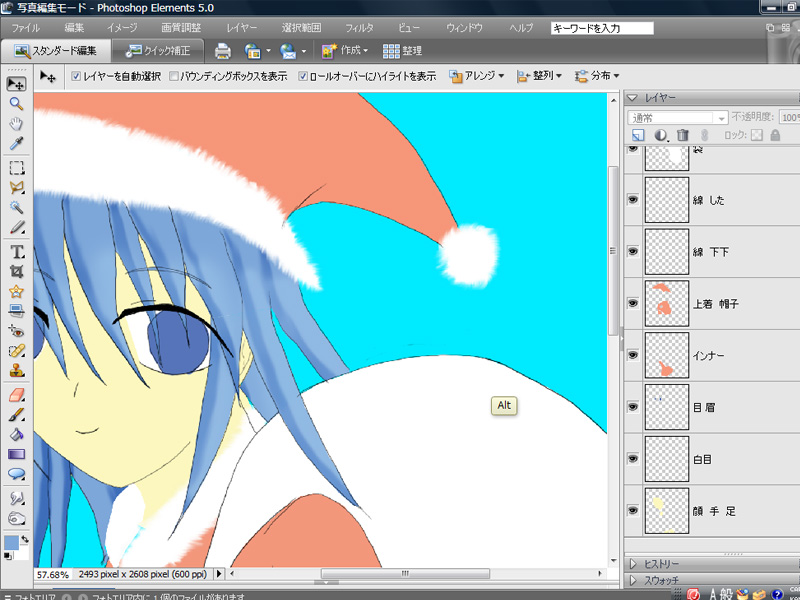Select the Zoom magnifier tool
This screenshot has height=600, width=800.
coord(16,104)
